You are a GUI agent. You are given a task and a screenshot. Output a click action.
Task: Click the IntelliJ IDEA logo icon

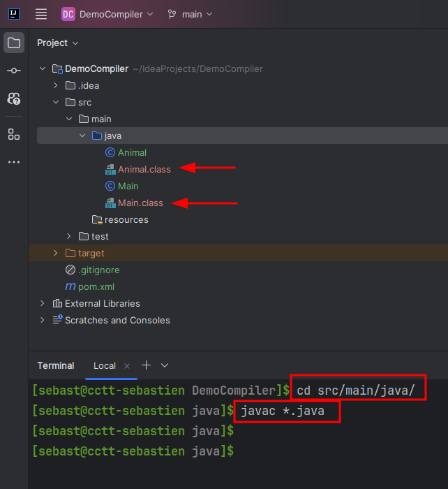tap(14, 14)
